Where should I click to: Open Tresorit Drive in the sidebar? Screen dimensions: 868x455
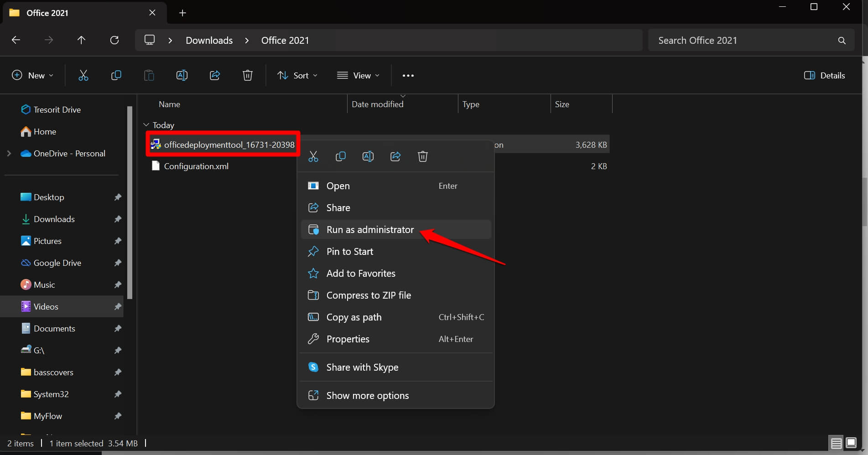pyautogui.click(x=51, y=109)
